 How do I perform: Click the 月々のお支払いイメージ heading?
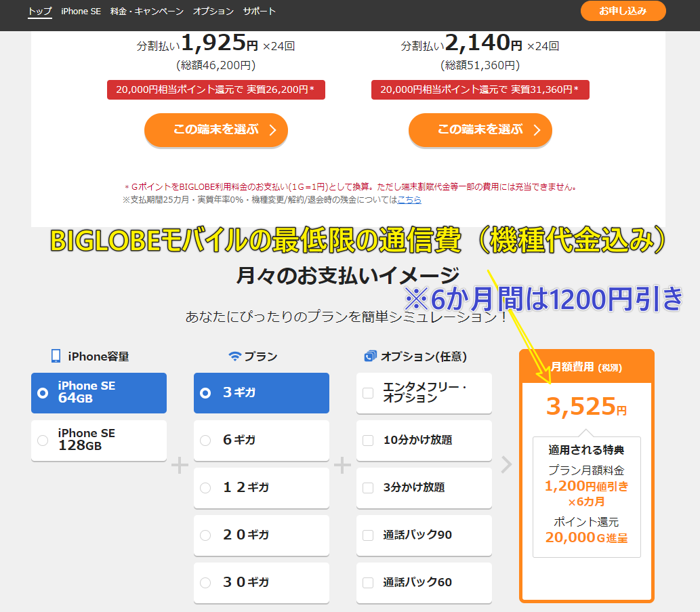click(x=348, y=275)
